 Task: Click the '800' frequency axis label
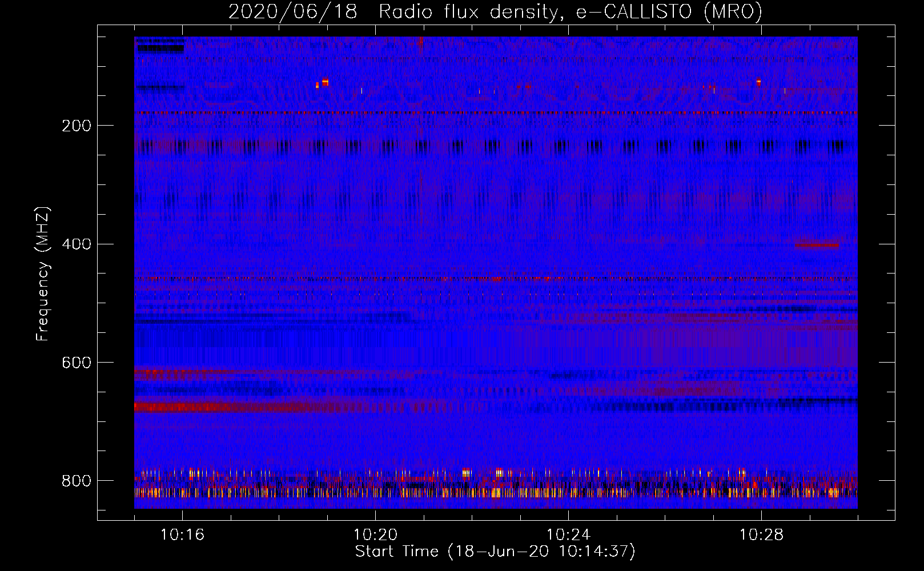(77, 481)
